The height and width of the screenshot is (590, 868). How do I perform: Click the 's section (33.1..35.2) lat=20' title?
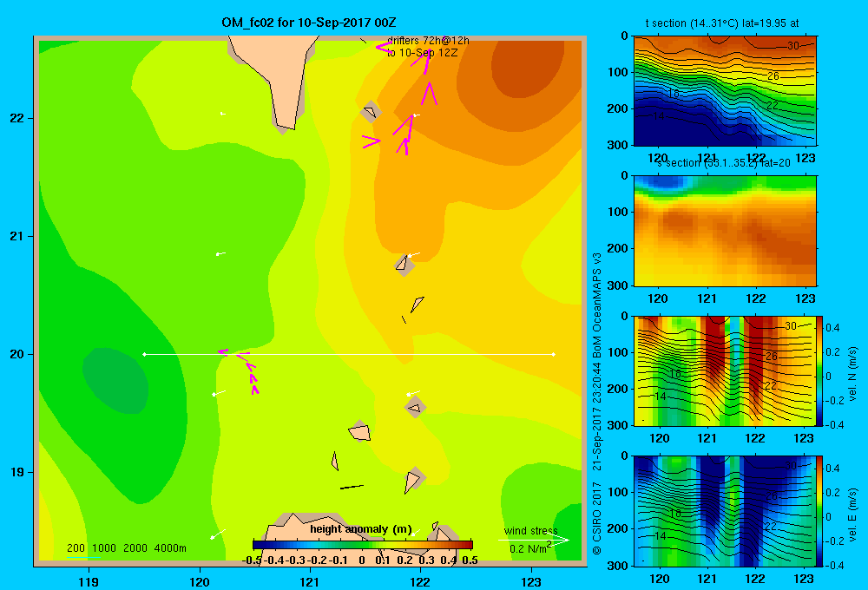coord(724,163)
